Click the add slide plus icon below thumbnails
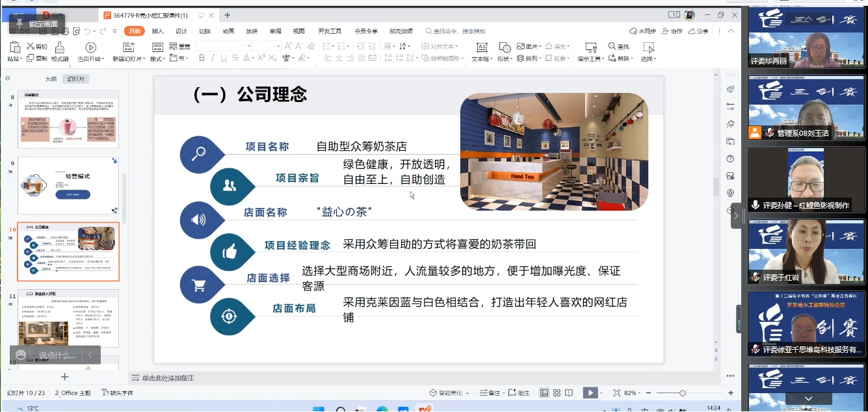The width and height of the screenshot is (868, 412). click(64, 377)
